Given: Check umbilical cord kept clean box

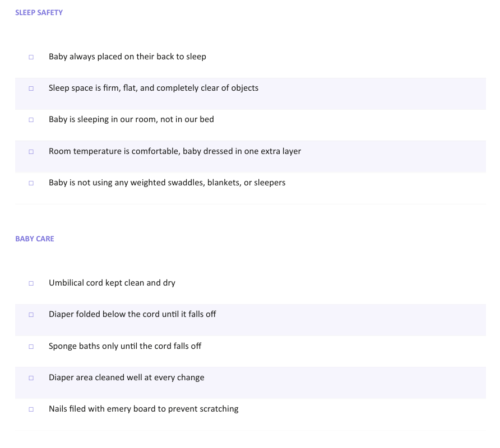Looking at the screenshot, I should point(31,283).
